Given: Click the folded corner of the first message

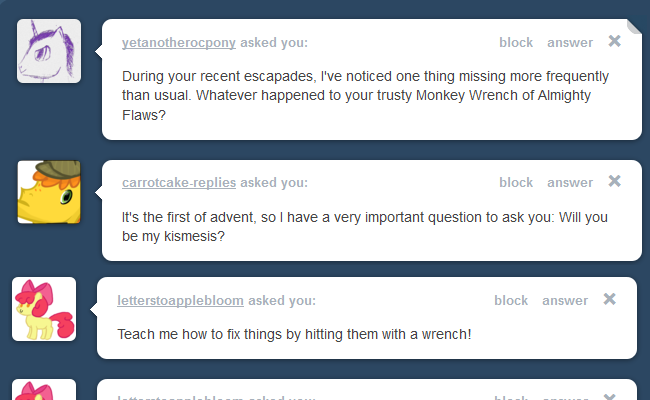Looking at the screenshot, I should tap(633, 27).
